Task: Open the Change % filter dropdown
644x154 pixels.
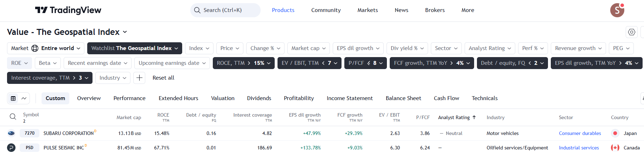Action: (265, 48)
